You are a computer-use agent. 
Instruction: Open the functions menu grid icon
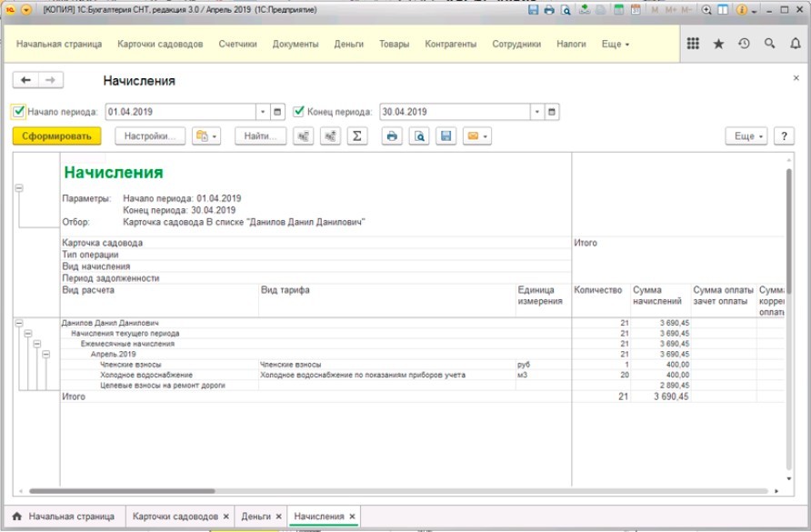(x=693, y=44)
